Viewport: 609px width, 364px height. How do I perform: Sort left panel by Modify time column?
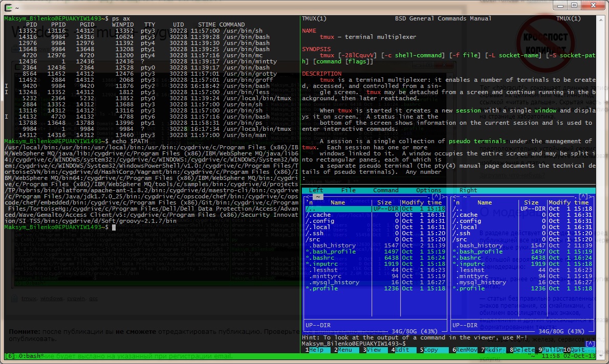(x=422, y=202)
